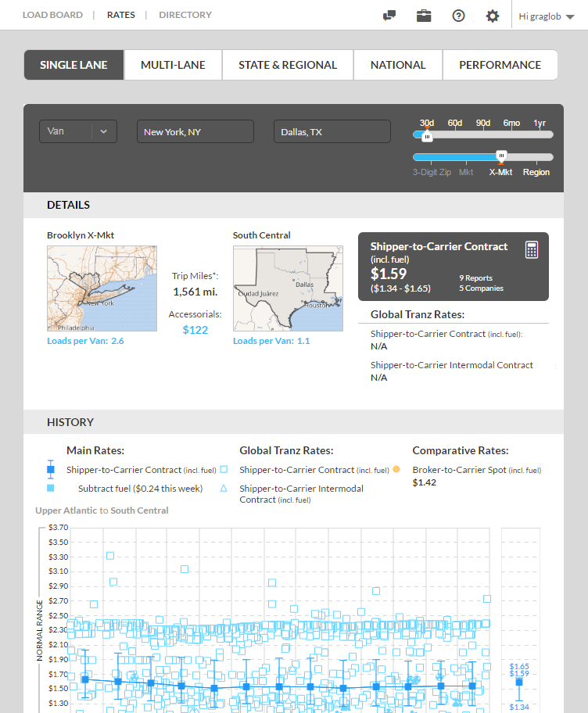This screenshot has height=713, width=588.
Task: Set geography level to 3-Digit Zip
Action: pyautogui.click(x=432, y=172)
